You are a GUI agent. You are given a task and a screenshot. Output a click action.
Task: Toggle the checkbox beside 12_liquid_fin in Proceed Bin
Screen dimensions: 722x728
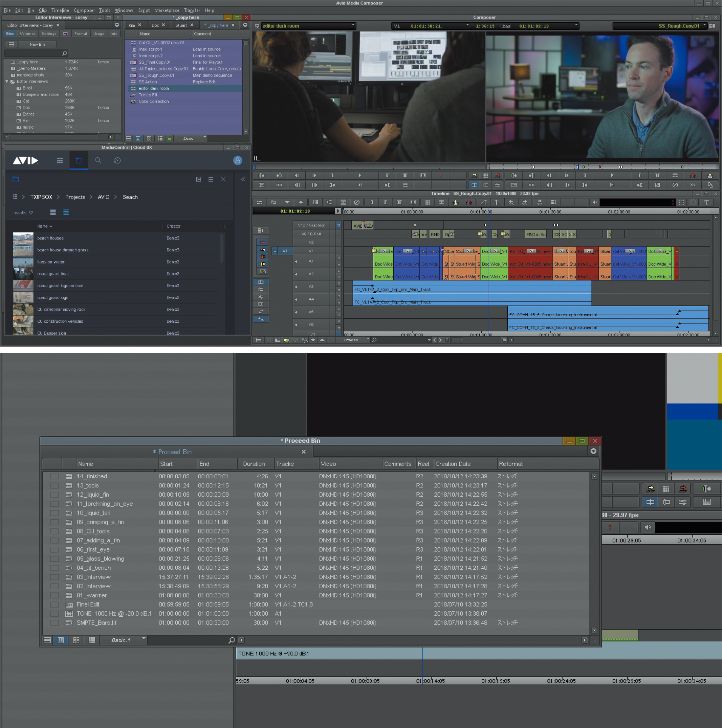(54, 494)
